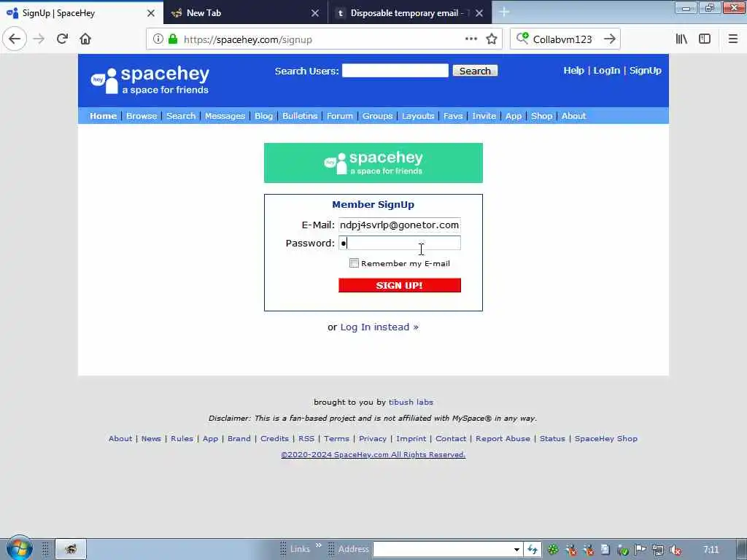Follow the Log In instead link

click(379, 327)
